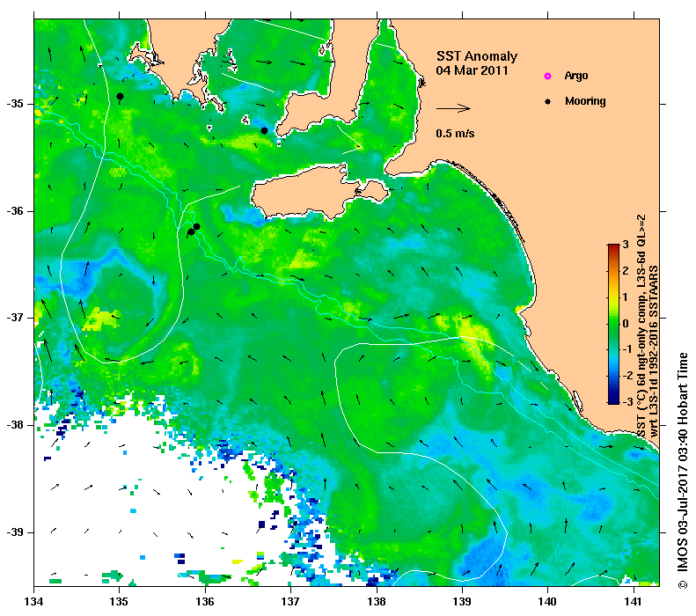Screen dimensions: 696x616
Task: Click the upper mooring dot near 136°E
Action: (196, 227)
